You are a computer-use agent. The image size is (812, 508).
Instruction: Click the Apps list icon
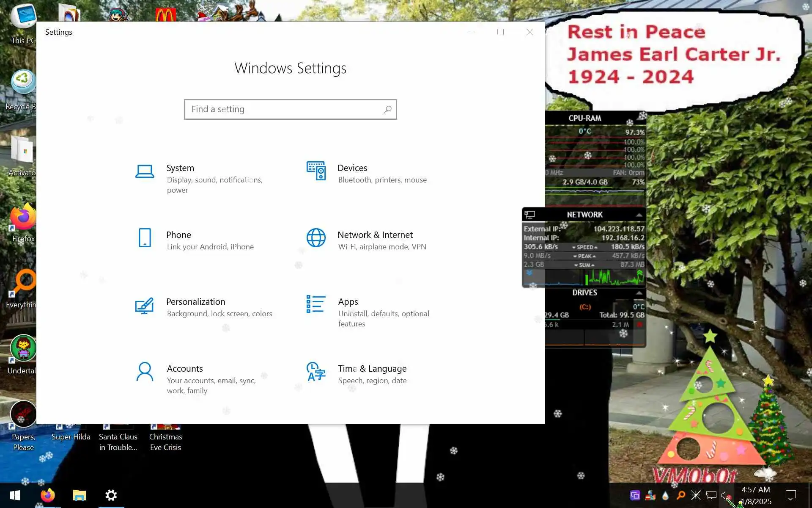316,304
